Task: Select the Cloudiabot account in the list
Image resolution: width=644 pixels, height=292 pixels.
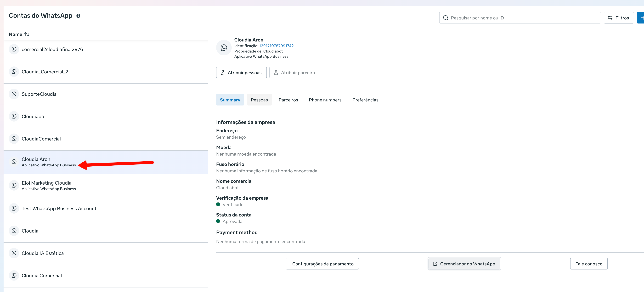Action: coord(106,117)
